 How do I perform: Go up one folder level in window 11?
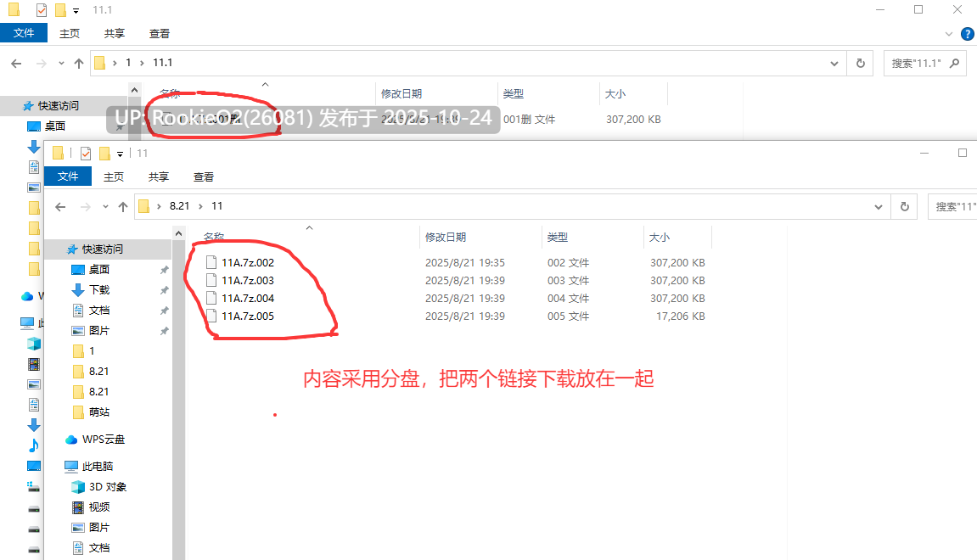click(123, 207)
